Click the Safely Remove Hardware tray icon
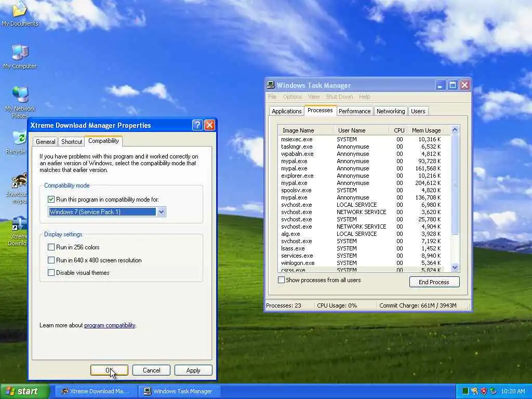 [x=493, y=391]
